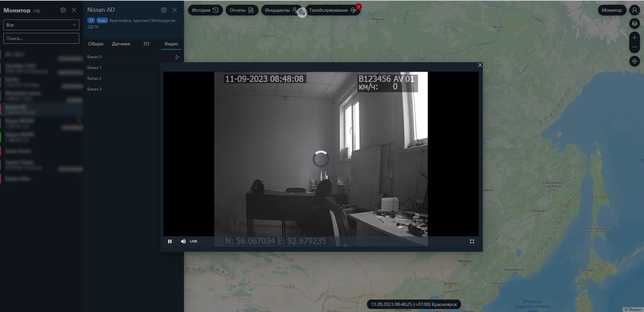Image resolution: width=644 pixels, height=312 pixels.
Task: Open the История panel
Action: click(205, 10)
